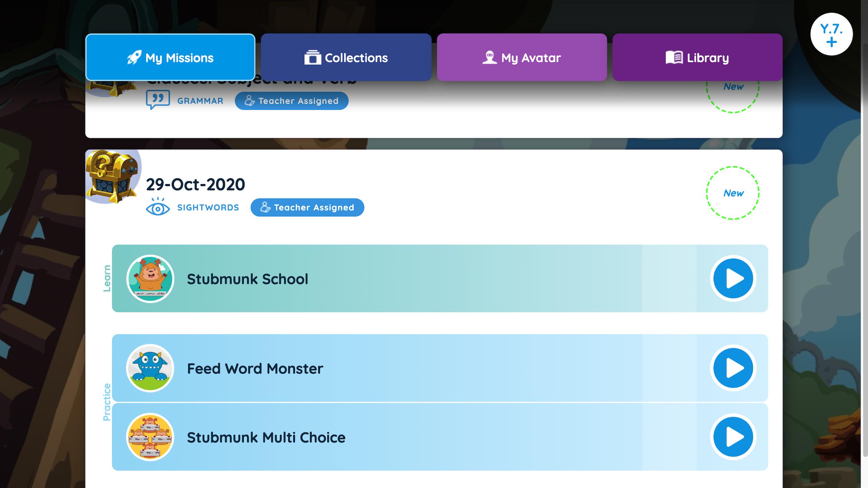The height and width of the screenshot is (488, 868).
Task: Click the My Missions rocket icon
Action: point(132,57)
